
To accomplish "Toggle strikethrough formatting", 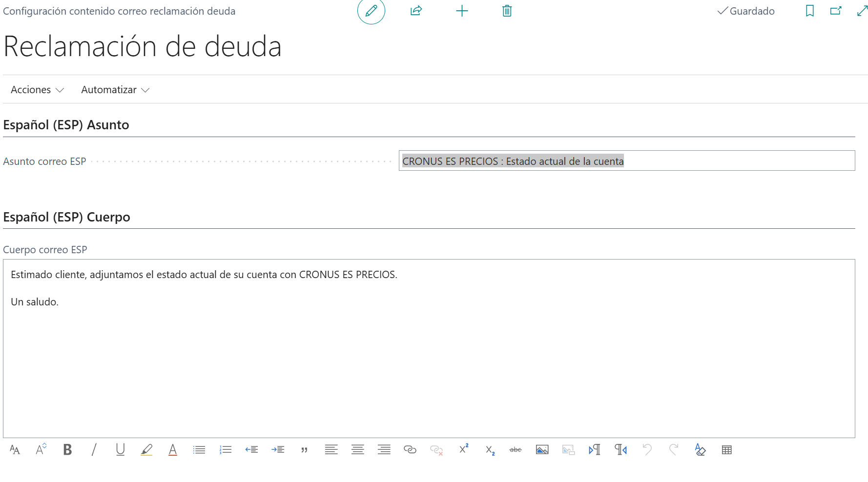I will pyautogui.click(x=516, y=450).
